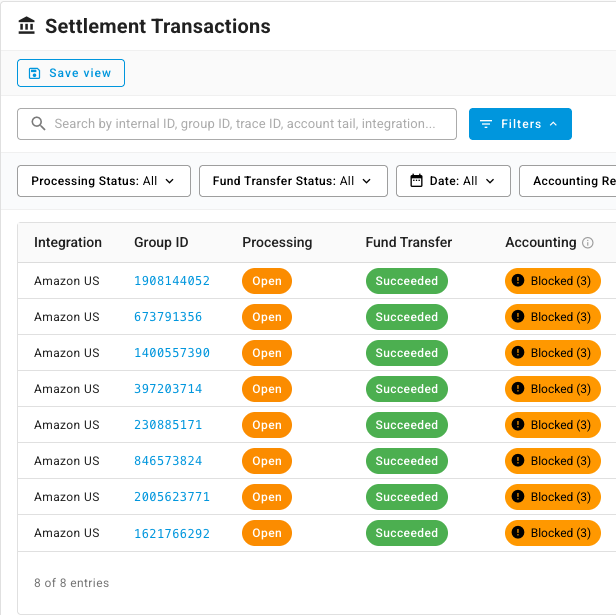This screenshot has width=616, height=615.
Task: Click Open badge in row 1621766292
Action: (267, 533)
